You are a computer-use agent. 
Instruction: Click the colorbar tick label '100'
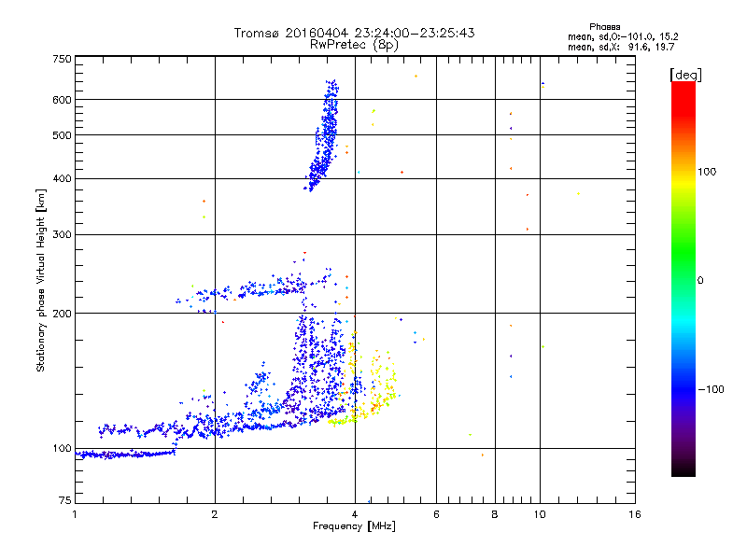(707, 172)
